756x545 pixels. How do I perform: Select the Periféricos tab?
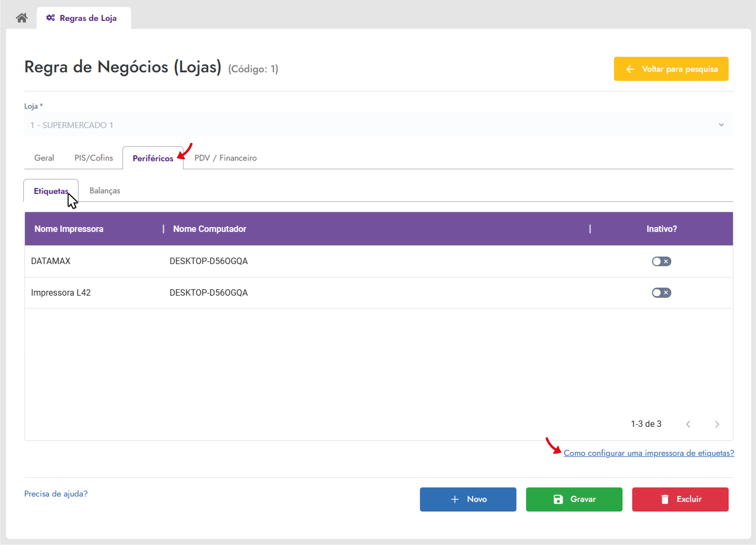click(153, 158)
